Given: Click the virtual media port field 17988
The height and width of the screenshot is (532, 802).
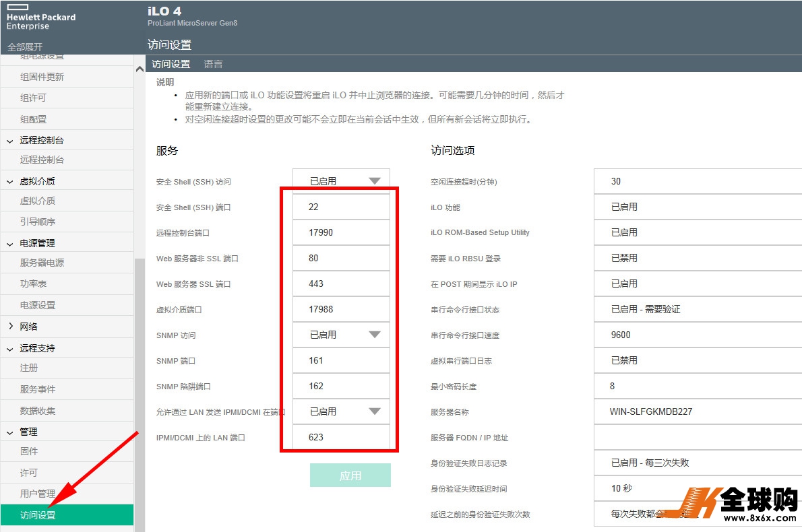Looking at the screenshot, I should [x=341, y=309].
